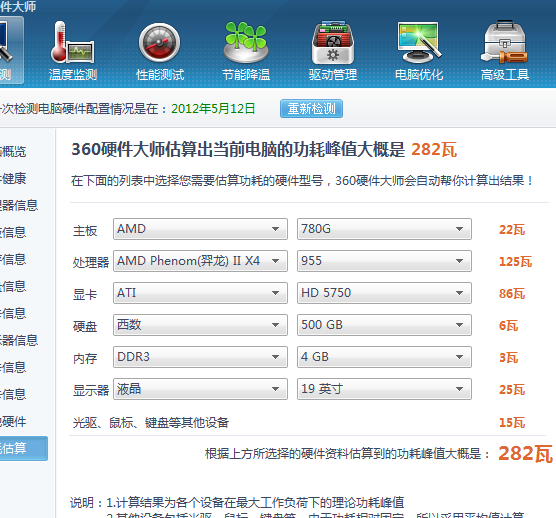Click the 显示器 row label

pyautogui.click(x=91, y=390)
